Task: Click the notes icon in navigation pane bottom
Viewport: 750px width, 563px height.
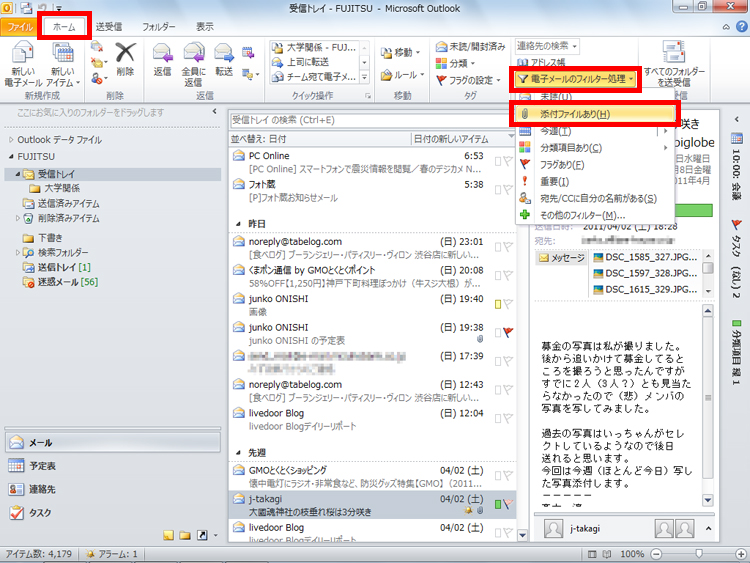Action: [x=168, y=535]
